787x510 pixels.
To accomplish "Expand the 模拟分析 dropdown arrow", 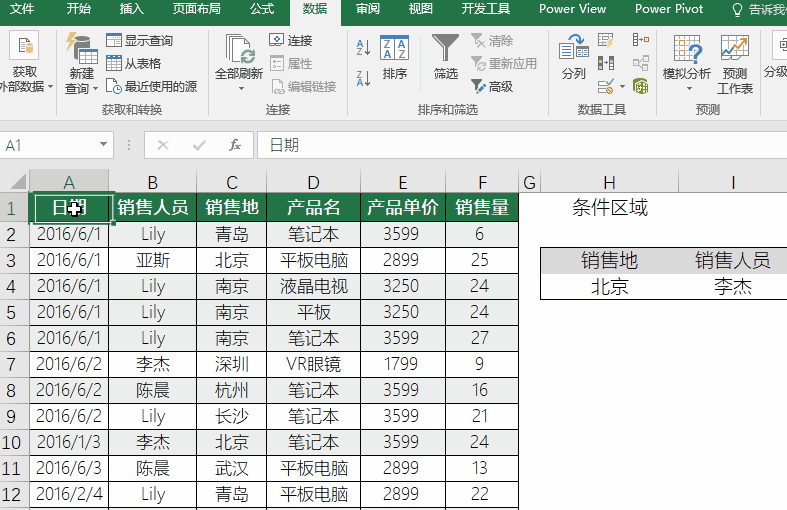I will (x=689, y=89).
